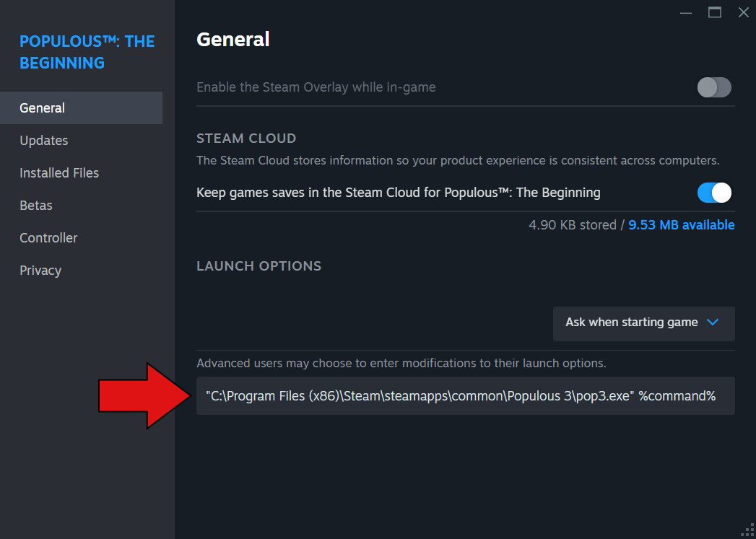
Task: Go to the Installed Files section
Action: (x=59, y=173)
